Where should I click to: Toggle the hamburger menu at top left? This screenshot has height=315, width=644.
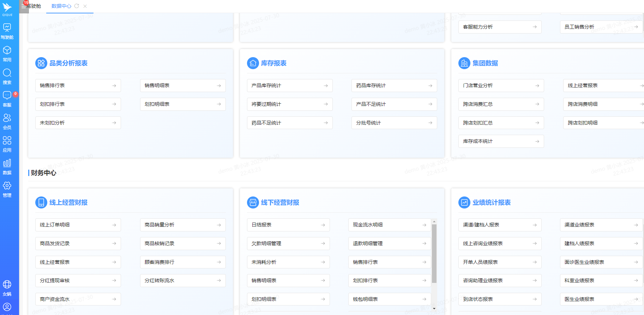click(x=23, y=6)
